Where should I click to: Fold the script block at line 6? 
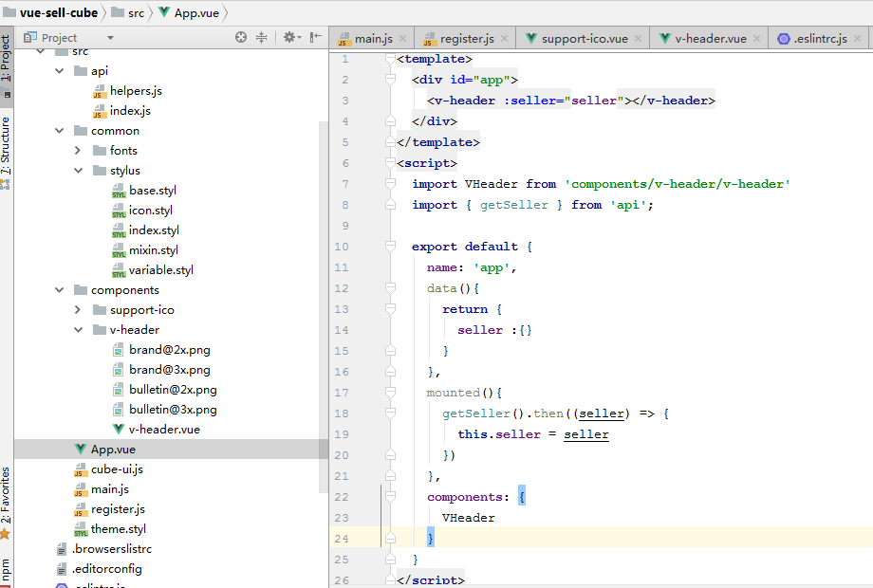tap(390, 163)
